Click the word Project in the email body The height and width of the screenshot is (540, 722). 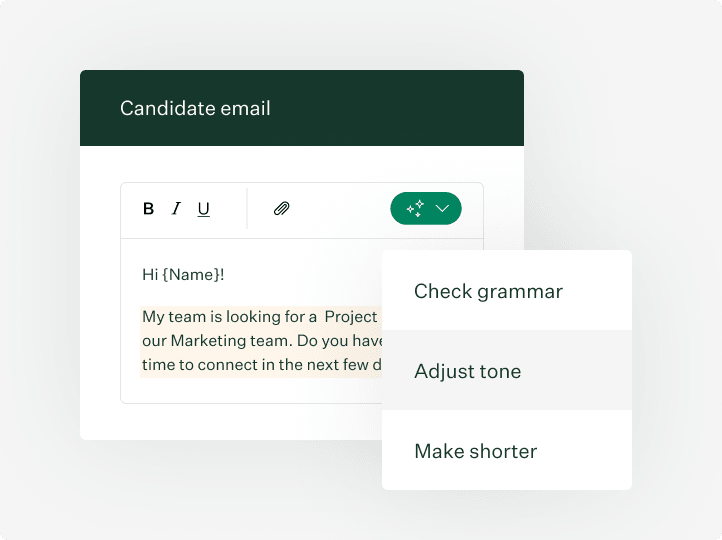[x=351, y=317]
